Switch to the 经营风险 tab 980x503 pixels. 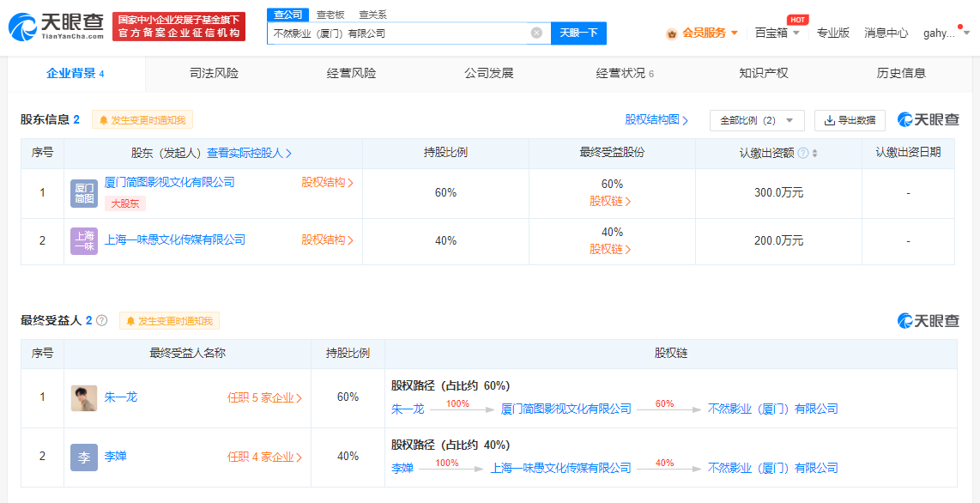(351, 74)
